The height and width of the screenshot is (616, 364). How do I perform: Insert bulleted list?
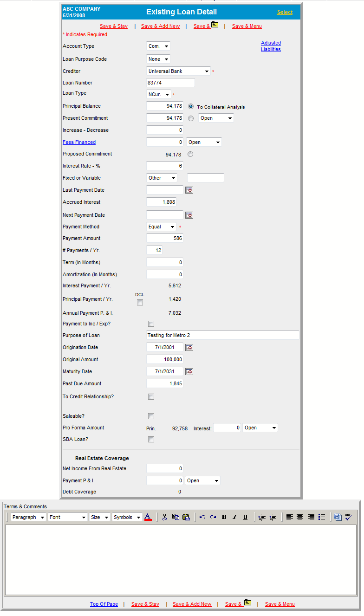click(x=322, y=517)
